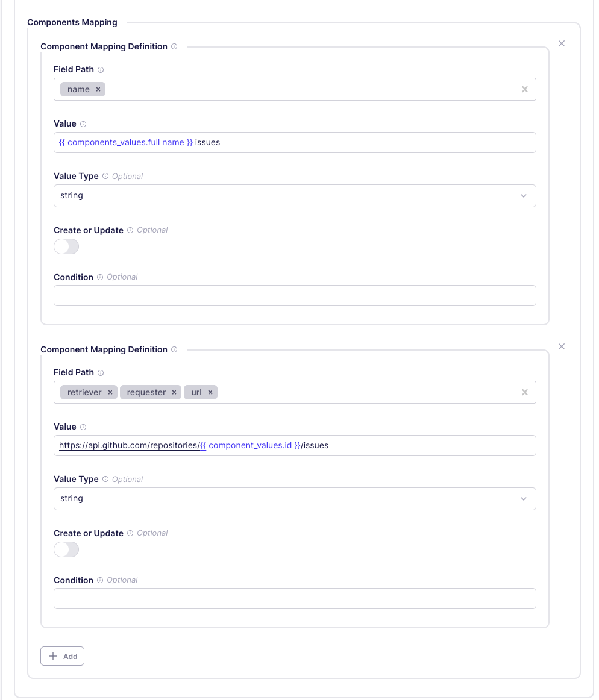
Task: Enable Create or Update in the second mapping definition
Action: pyautogui.click(x=66, y=549)
